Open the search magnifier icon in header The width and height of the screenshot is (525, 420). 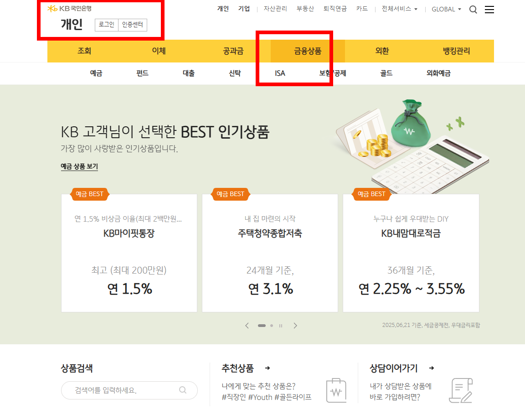pos(473,10)
